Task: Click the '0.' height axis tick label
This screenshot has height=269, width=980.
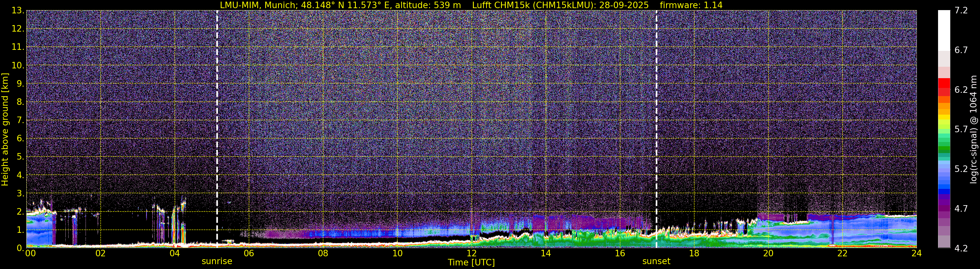Action: coord(20,248)
